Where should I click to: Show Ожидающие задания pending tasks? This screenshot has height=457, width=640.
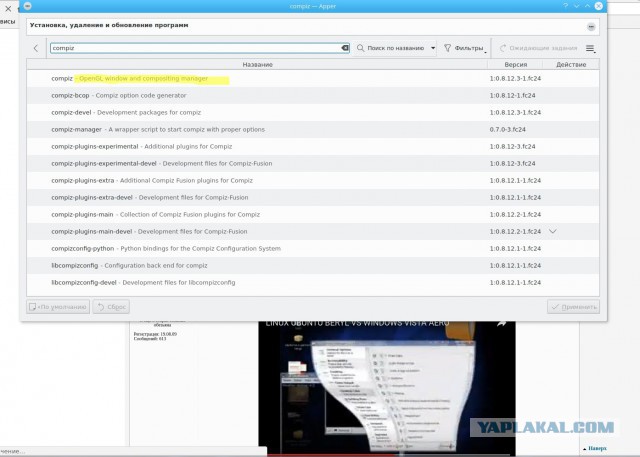pyautogui.click(x=538, y=48)
